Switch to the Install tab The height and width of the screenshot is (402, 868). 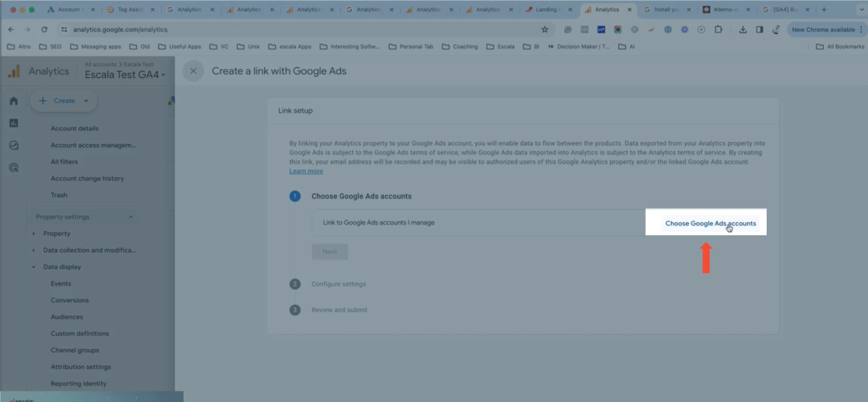click(667, 10)
